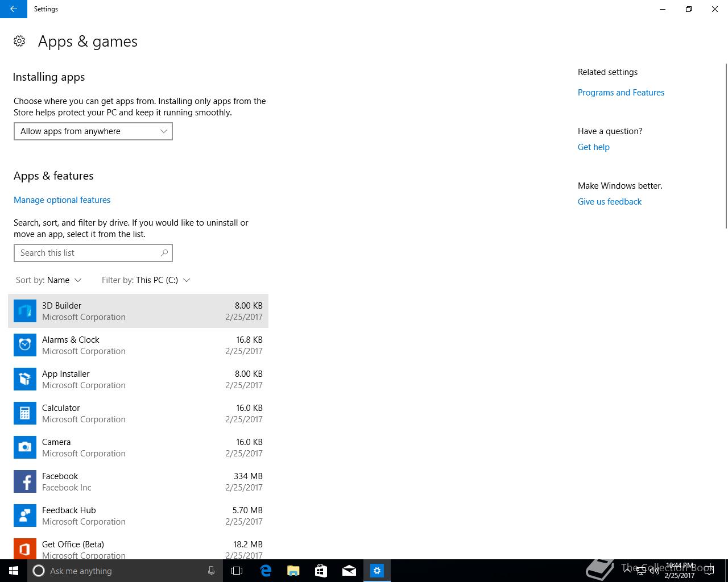
Task: Click the 3D Builder app icon
Action: point(25,311)
